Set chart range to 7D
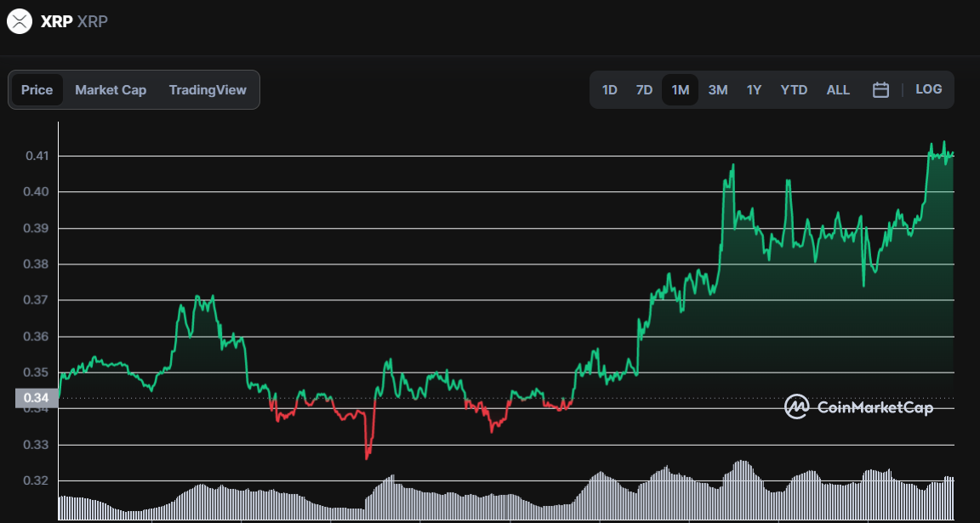Image resolution: width=980 pixels, height=523 pixels. (644, 90)
